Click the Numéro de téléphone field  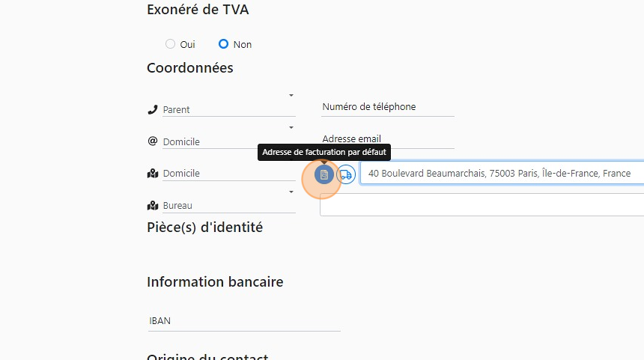tap(387, 107)
